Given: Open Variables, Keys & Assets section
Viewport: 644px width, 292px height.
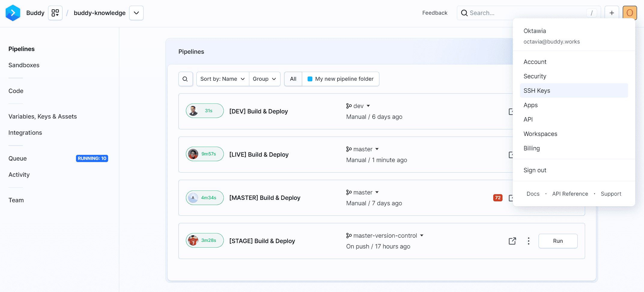Looking at the screenshot, I should coord(43,116).
